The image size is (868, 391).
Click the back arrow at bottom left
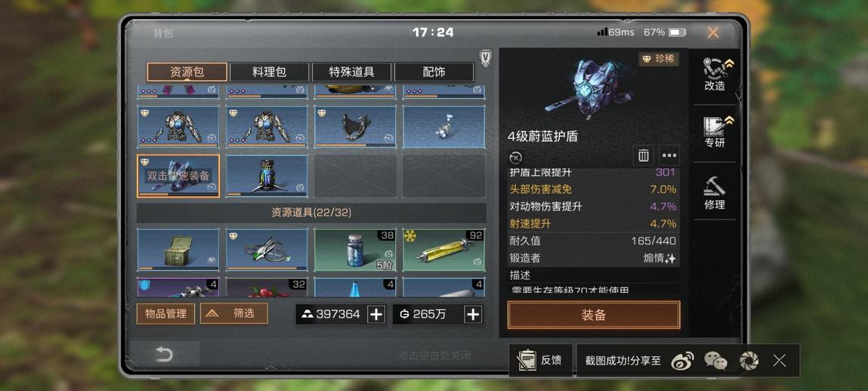pyautogui.click(x=164, y=354)
